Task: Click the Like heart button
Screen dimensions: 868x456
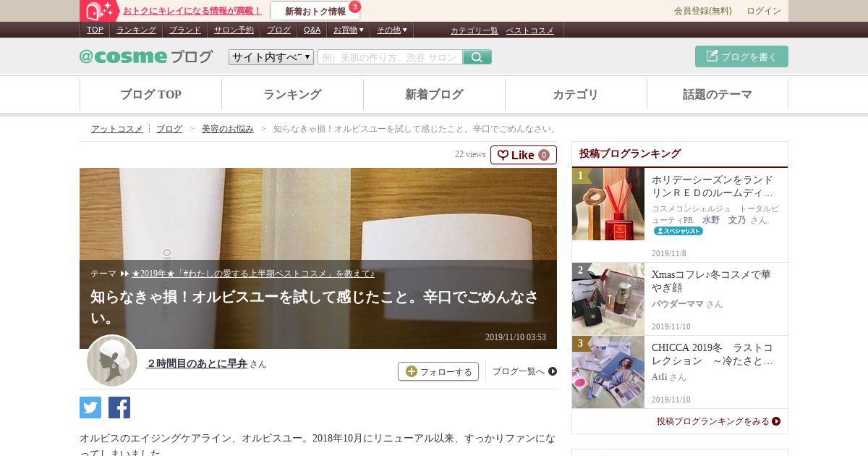Action: [524, 155]
